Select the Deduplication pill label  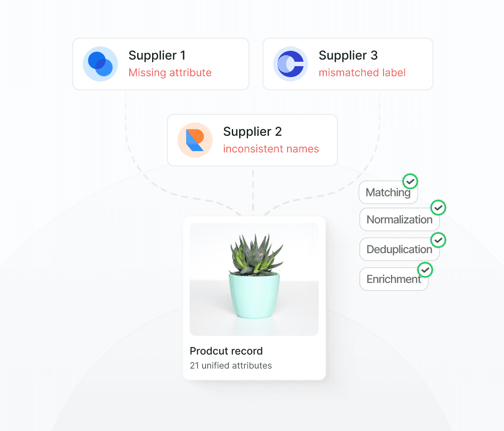400,249
